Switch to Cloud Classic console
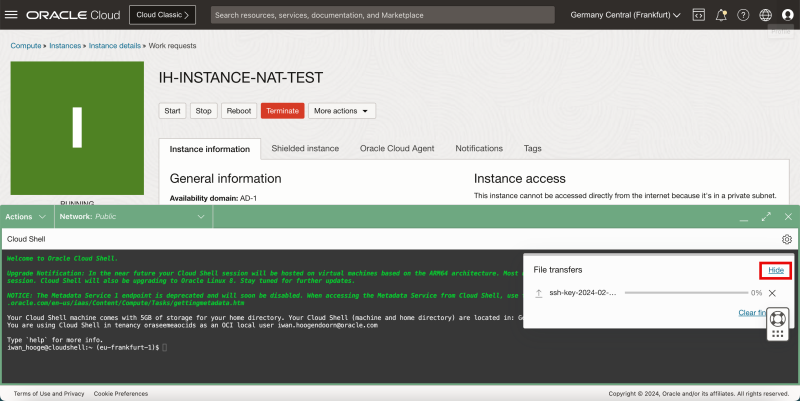 [x=162, y=15]
